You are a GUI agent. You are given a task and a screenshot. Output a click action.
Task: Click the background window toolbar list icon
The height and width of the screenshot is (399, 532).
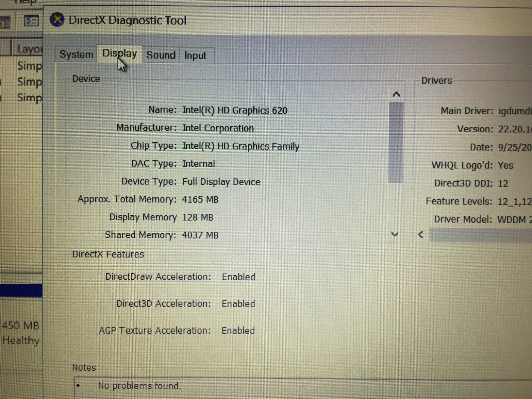[32, 22]
